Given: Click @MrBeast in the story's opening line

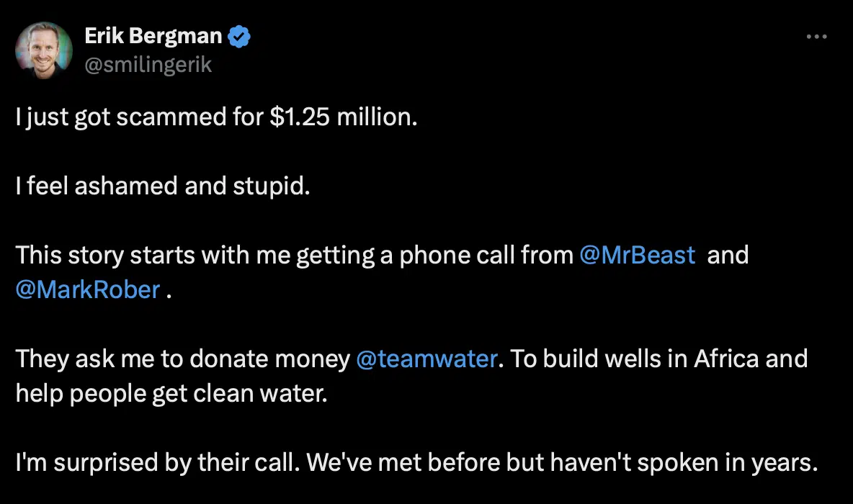Looking at the screenshot, I should point(638,255).
